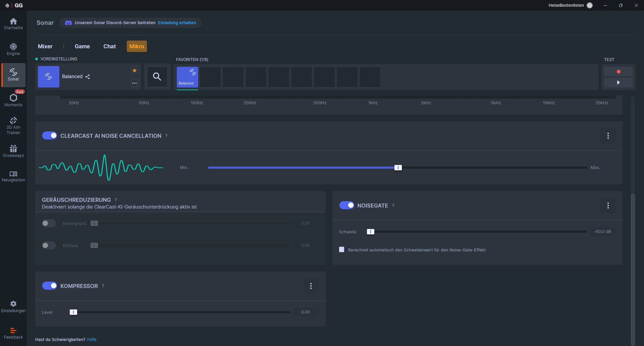Open Noisegate three-dot options menu

(x=608, y=206)
